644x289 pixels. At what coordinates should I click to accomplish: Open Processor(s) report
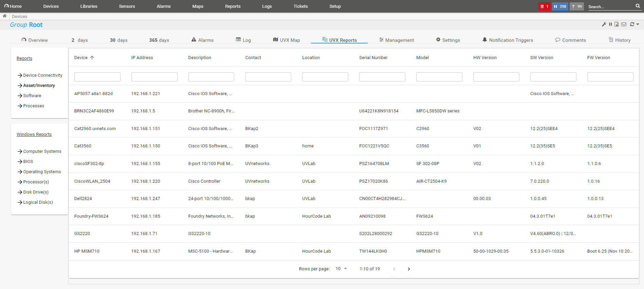[x=33, y=182]
